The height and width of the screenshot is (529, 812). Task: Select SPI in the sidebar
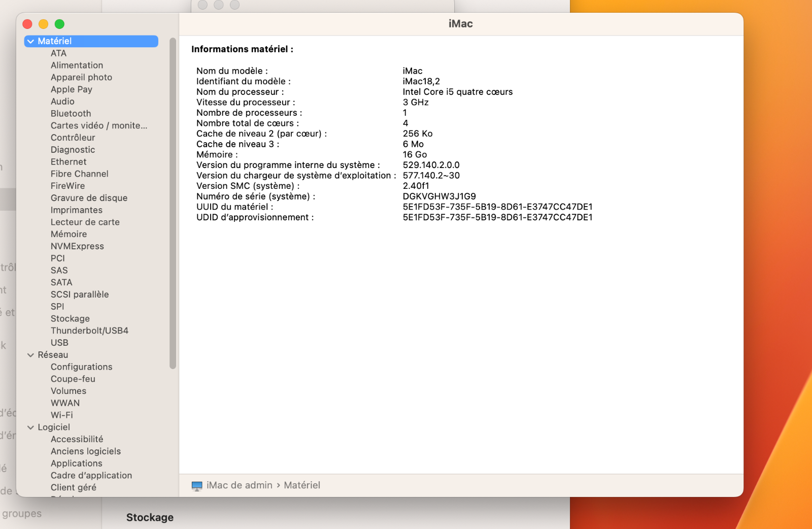click(x=57, y=307)
